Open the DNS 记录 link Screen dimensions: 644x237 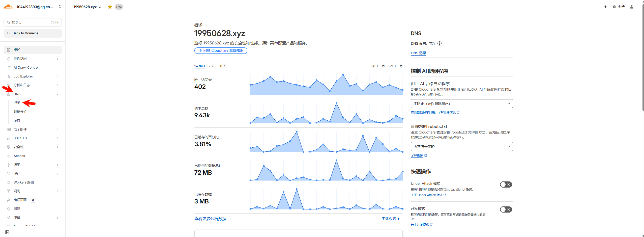tap(418, 53)
